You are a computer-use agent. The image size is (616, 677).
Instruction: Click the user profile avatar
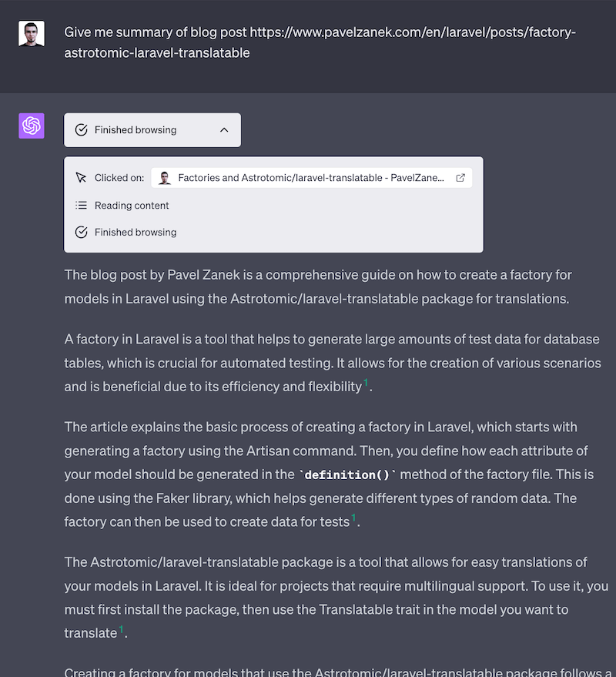(x=32, y=34)
